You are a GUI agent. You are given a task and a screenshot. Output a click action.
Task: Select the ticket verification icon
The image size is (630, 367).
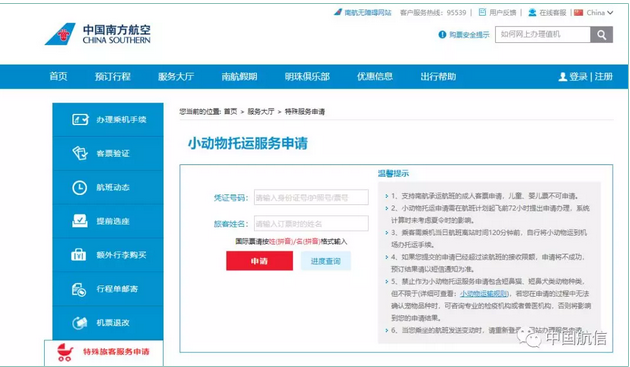[x=80, y=153]
